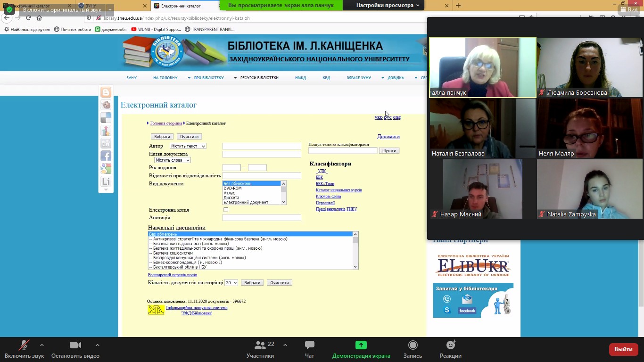Open the Чат chat panel
The width and height of the screenshot is (644, 362).
point(309,349)
